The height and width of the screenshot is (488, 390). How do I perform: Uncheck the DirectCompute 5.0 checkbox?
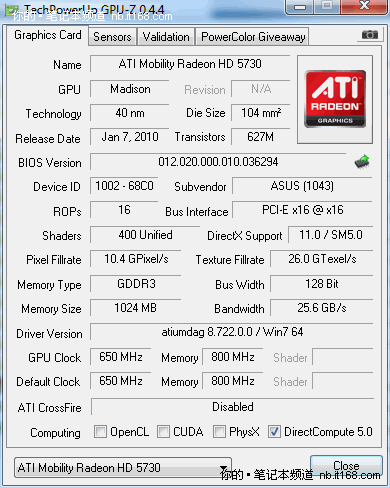[274, 431]
